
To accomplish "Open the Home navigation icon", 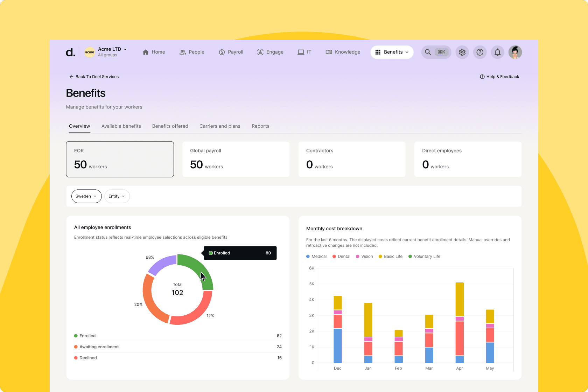I will [146, 52].
